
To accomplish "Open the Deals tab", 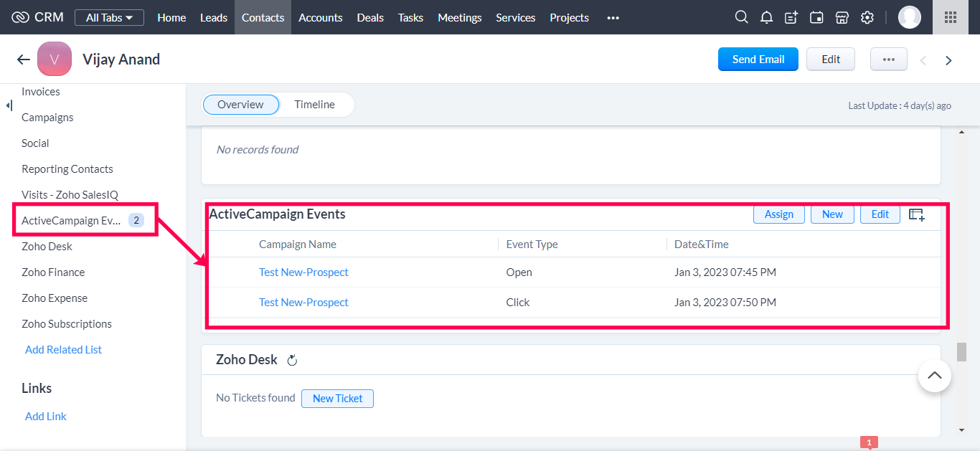I will point(370,17).
